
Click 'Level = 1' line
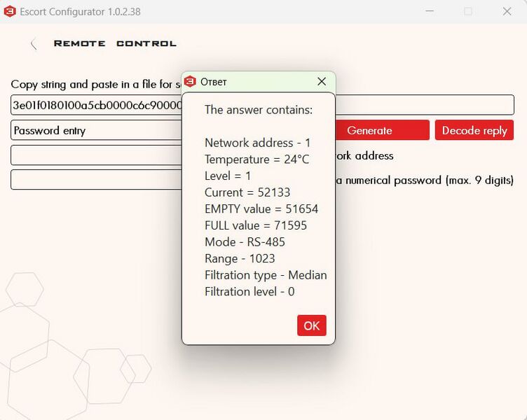click(228, 176)
